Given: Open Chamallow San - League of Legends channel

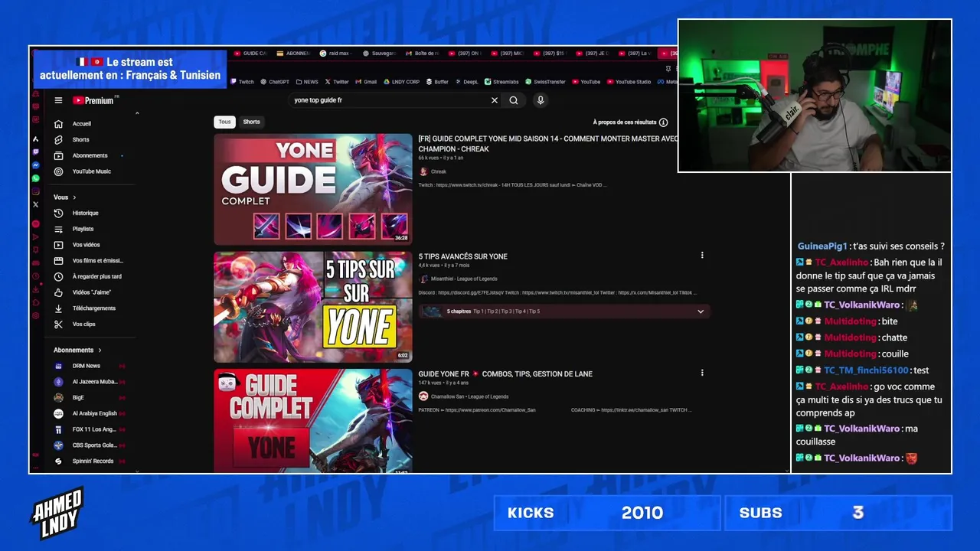Looking at the screenshot, I should 469,396.
